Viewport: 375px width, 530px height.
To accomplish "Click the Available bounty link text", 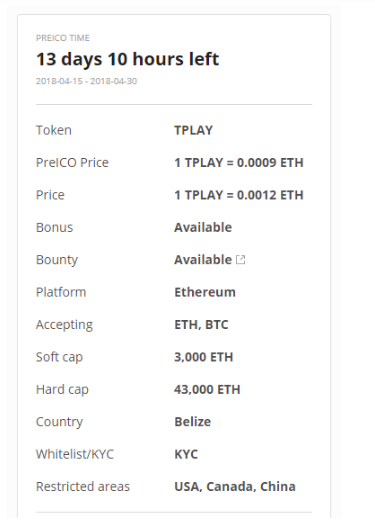I will tap(203, 260).
